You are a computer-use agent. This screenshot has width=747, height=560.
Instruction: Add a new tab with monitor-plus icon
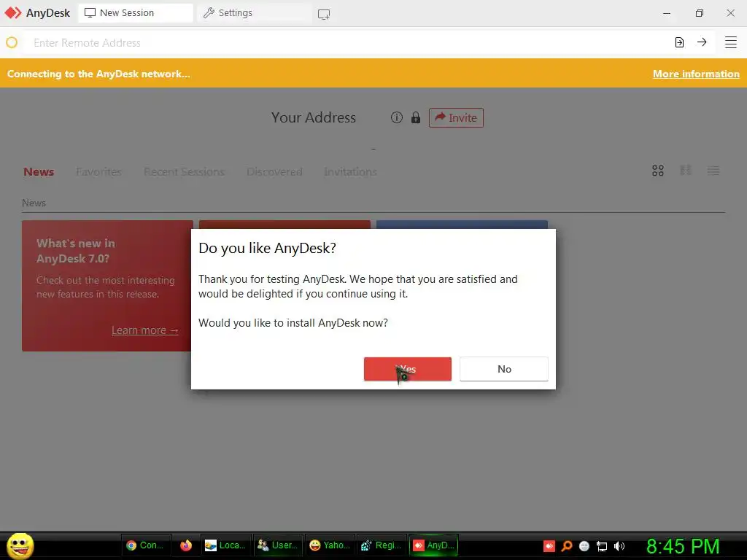(324, 15)
